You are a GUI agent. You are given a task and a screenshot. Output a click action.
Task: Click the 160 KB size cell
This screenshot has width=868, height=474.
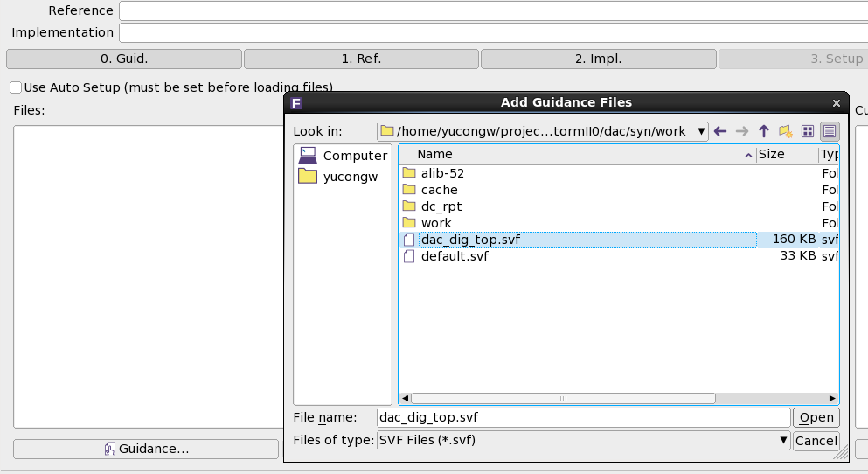click(788, 240)
